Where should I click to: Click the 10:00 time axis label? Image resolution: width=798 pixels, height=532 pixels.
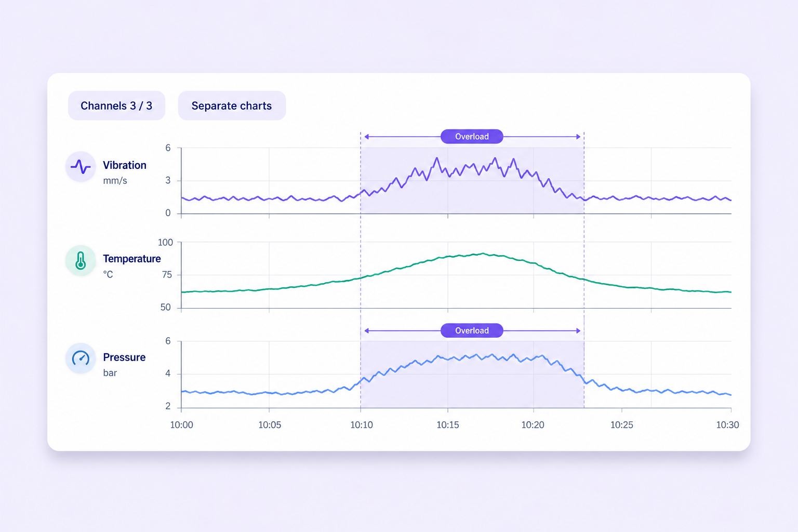(x=182, y=425)
